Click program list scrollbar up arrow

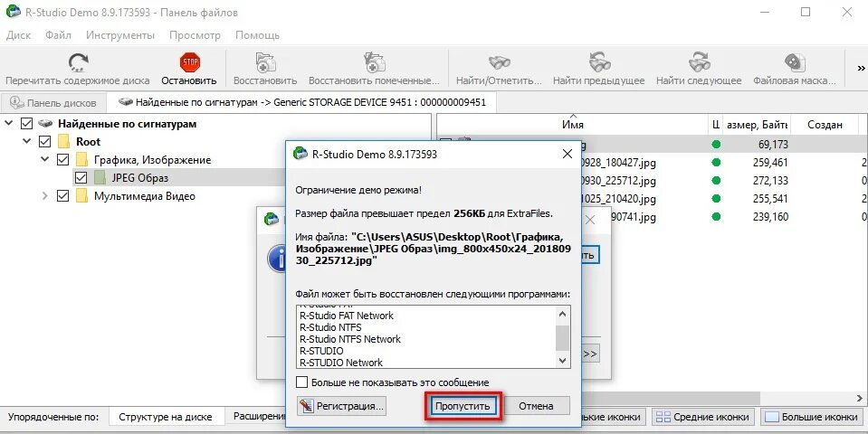point(562,315)
